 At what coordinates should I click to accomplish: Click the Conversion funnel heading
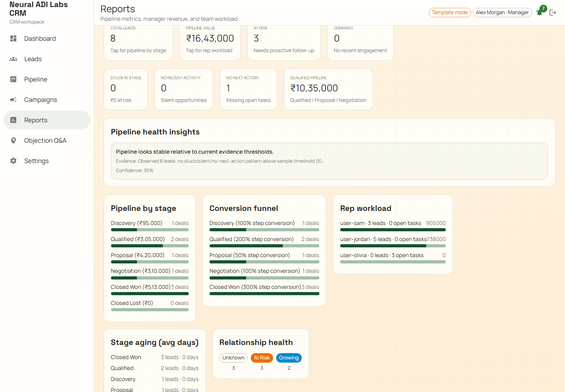pos(244,209)
